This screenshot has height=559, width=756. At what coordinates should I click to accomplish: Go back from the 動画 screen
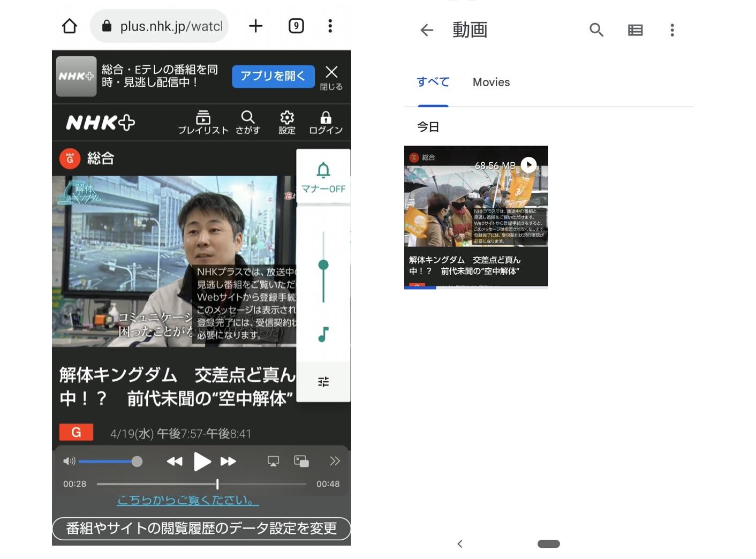[x=427, y=30]
